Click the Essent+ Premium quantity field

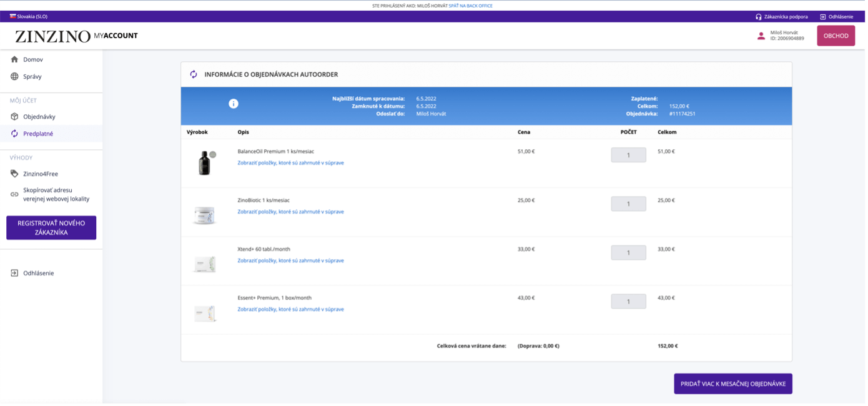click(x=628, y=301)
